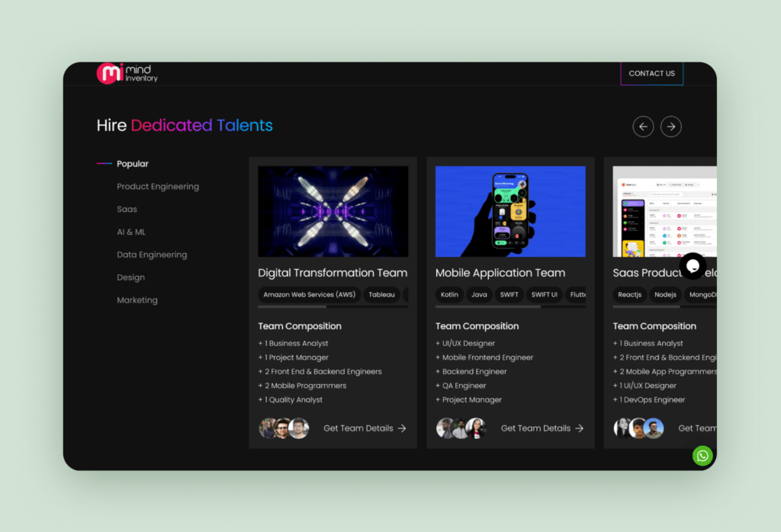Screen dimensions: 781x532
Task: Click the Amazon Web Services (AWS) tag
Action: coord(309,294)
